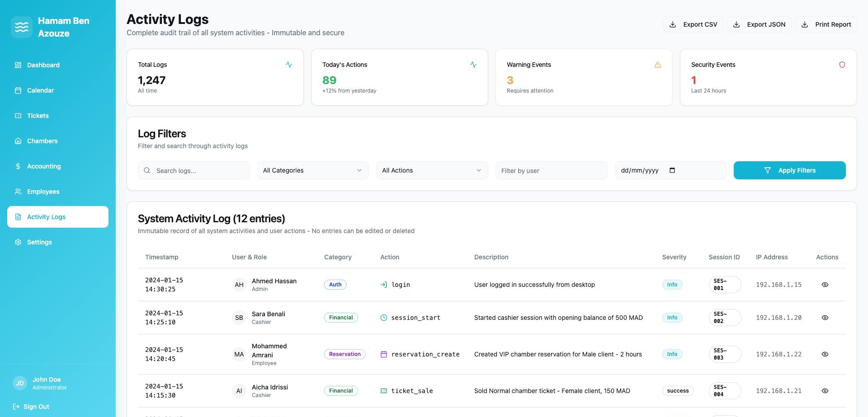Click the login arrow icon in first row
This screenshot has width=868, height=417.
click(x=384, y=285)
